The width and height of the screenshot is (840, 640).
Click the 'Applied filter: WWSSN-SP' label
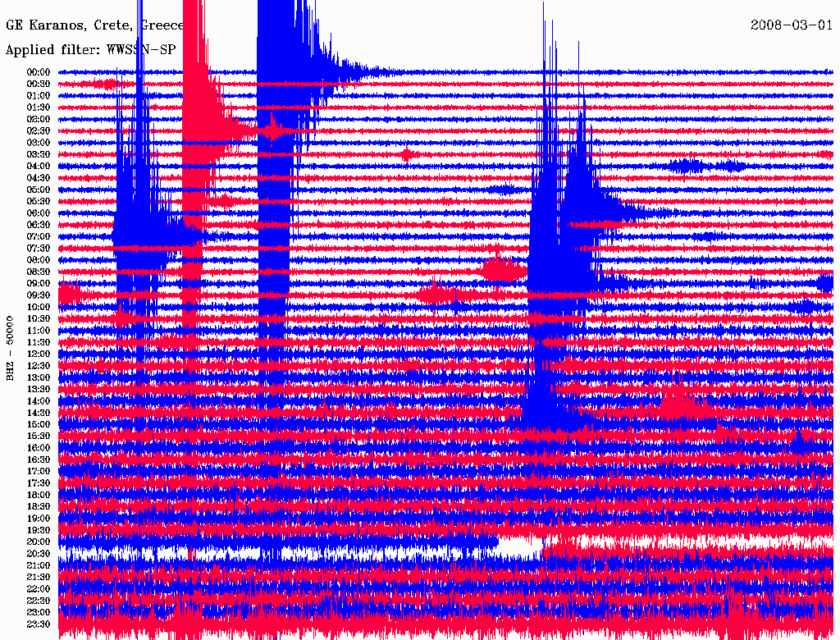tap(90, 50)
